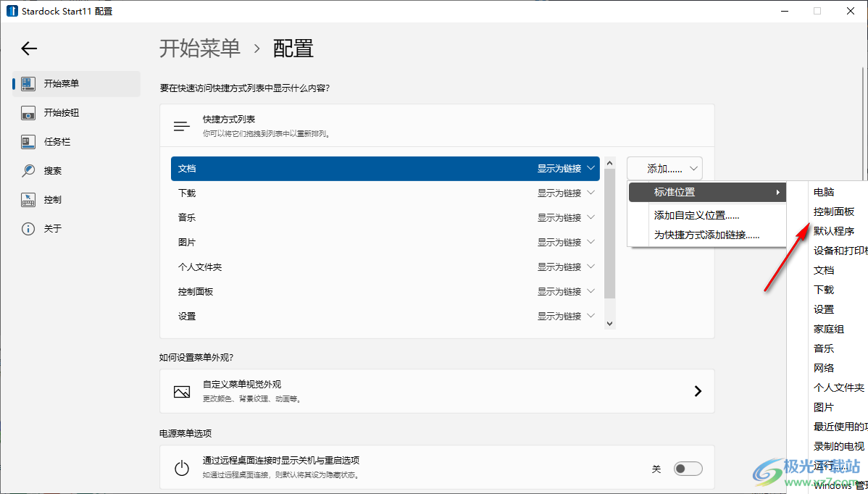Image resolution: width=868 pixels, height=494 pixels.
Task: Click the back arrow at top left
Action: pos(29,49)
